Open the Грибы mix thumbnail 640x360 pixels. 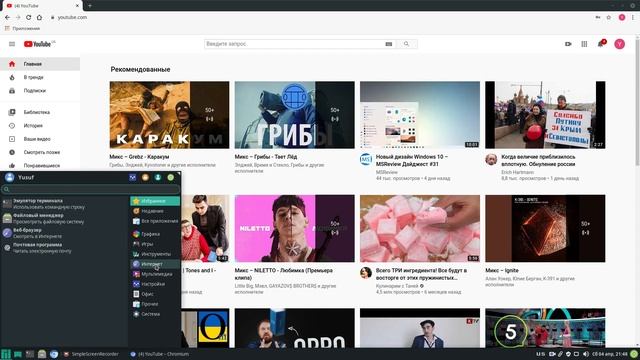[x=295, y=115]
